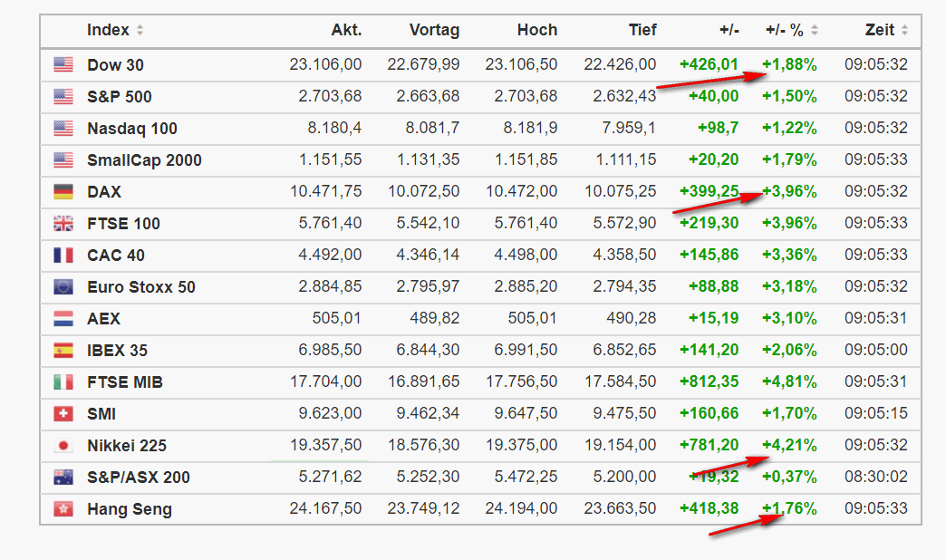The image size is (946, 560).
Task: Click the EU flag beside Euro Stoxx 50
Action: 63,286
